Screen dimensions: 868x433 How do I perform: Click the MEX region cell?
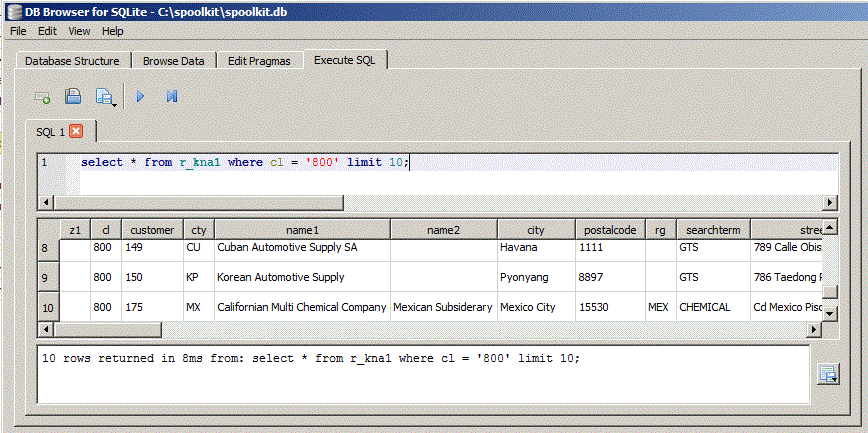pyautogui.click(x=661, y=307)
